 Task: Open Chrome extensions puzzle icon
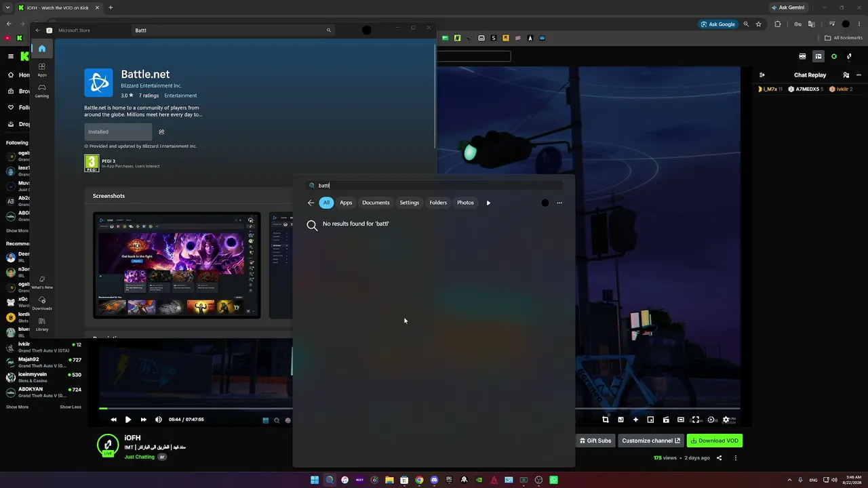click(778, 24)
